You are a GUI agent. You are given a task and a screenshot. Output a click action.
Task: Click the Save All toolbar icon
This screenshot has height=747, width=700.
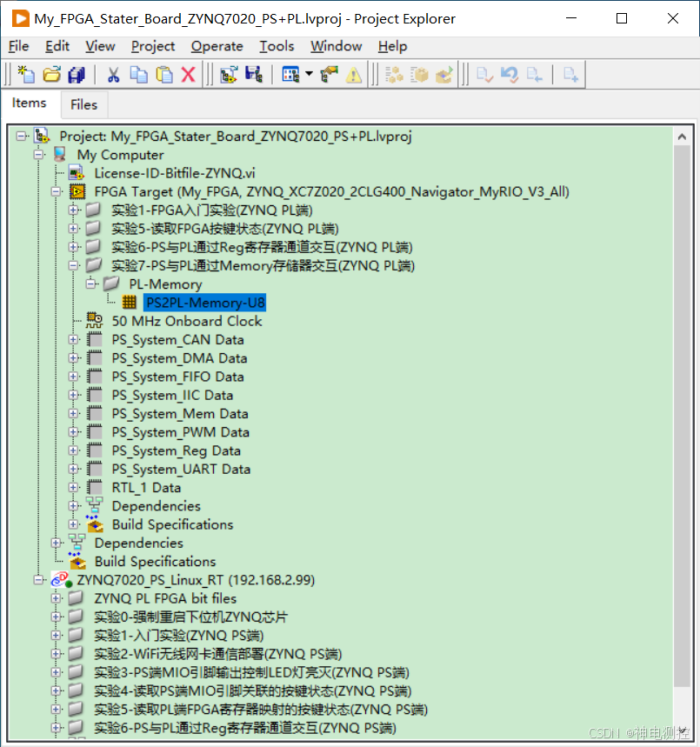[x=77, y=75]
